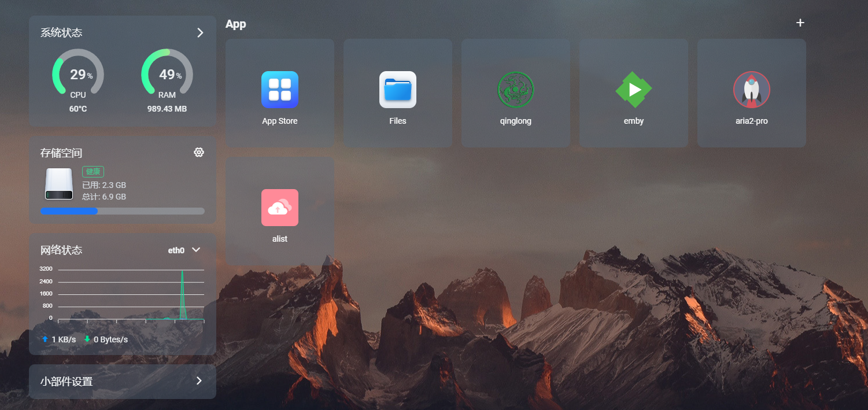Click the network traffic graph
Image resolution: width=868 pixels, height=410 pixels.
(131, 294)
